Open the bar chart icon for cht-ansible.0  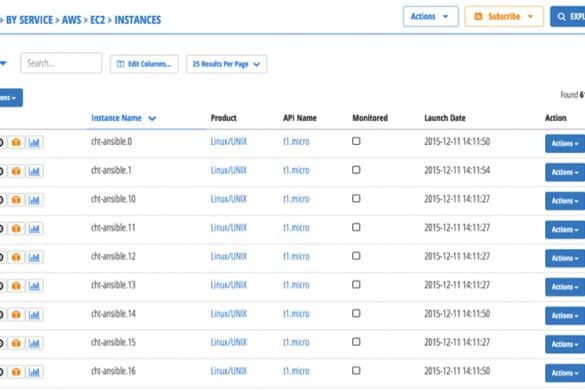point(34,142)
